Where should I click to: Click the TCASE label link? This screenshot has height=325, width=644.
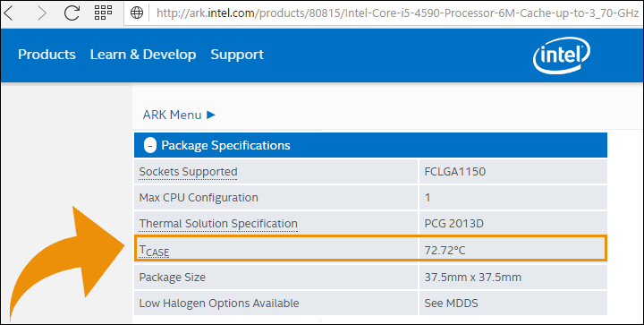(154, 250)
